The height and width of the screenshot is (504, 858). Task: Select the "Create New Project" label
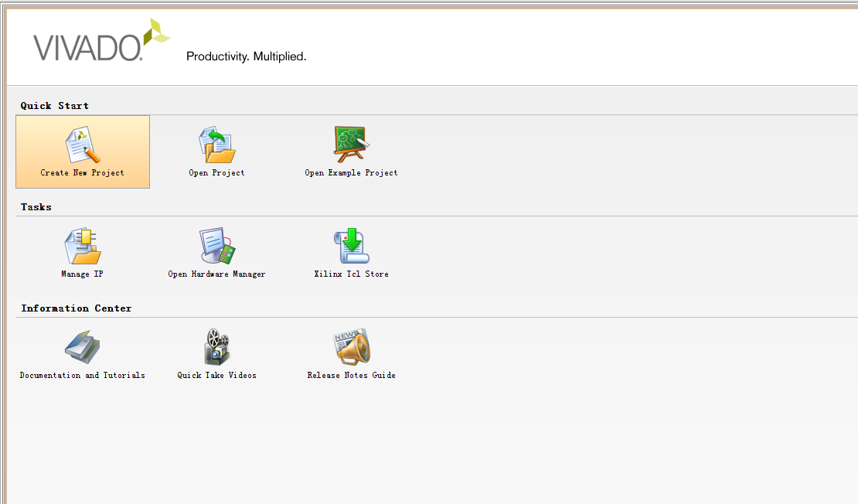click(82, 173)
